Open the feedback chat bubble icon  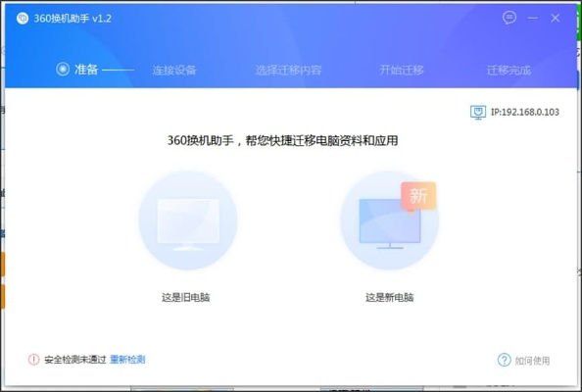509,18
